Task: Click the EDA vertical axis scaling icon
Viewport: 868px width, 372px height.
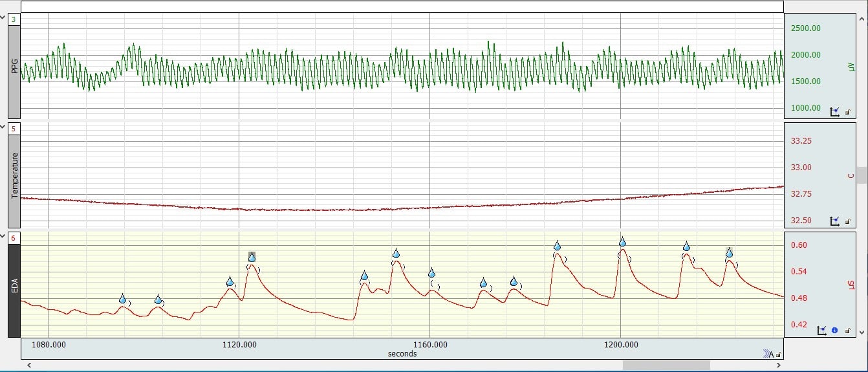Action: [822, 331]
